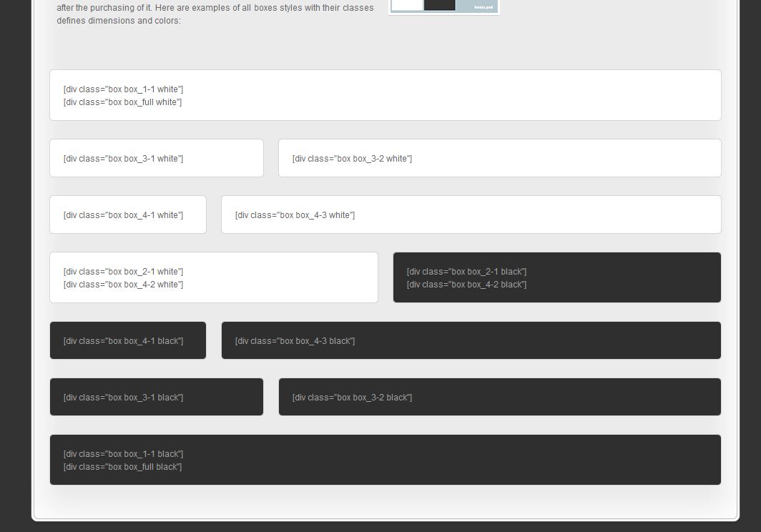761x532 pixels.
Task: Select the "box box_1-1 white" text line
Action: [123, 89]
